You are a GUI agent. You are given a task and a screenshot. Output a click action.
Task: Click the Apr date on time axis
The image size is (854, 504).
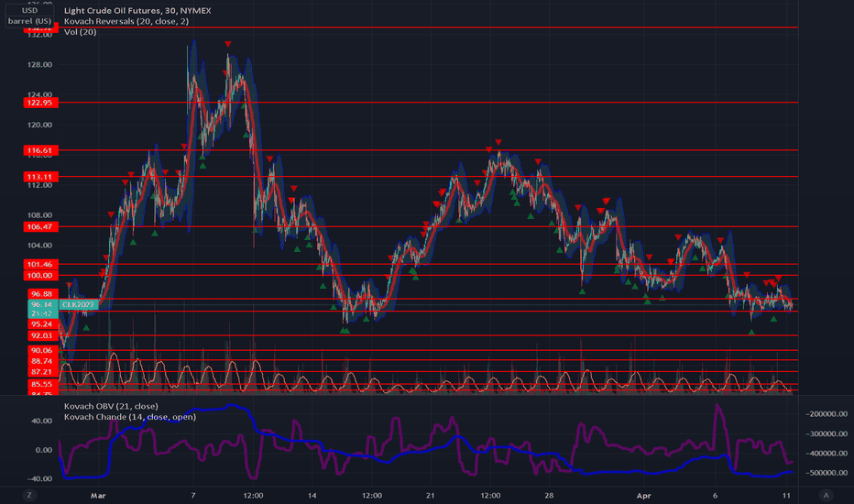coord(644,495)
